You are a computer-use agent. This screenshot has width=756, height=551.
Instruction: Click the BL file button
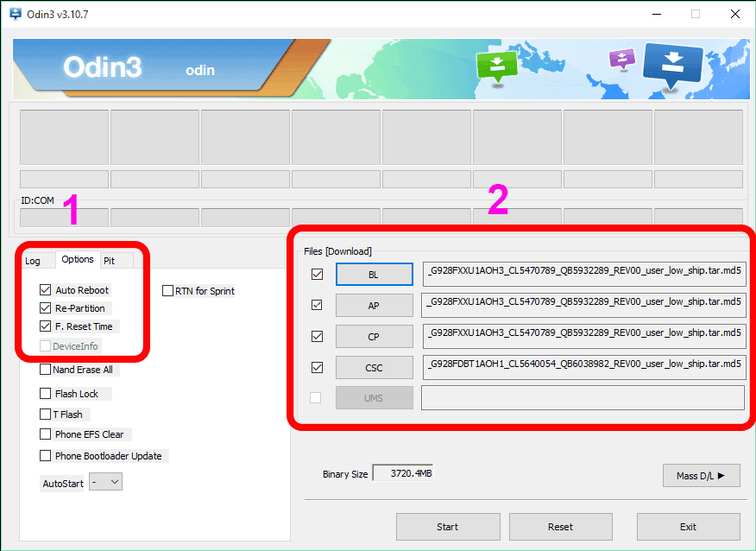pyautogui.click(x=375, y=275)
